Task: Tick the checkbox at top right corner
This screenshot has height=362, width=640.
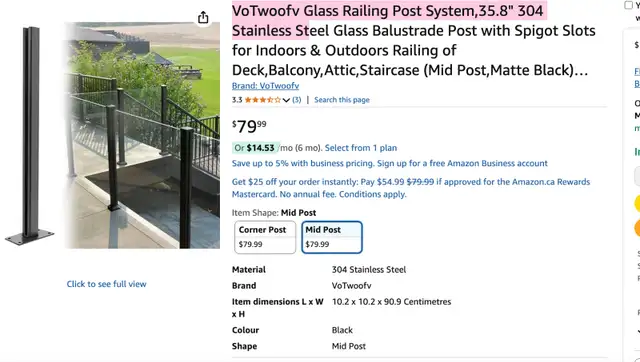Action: pos(629,5)
